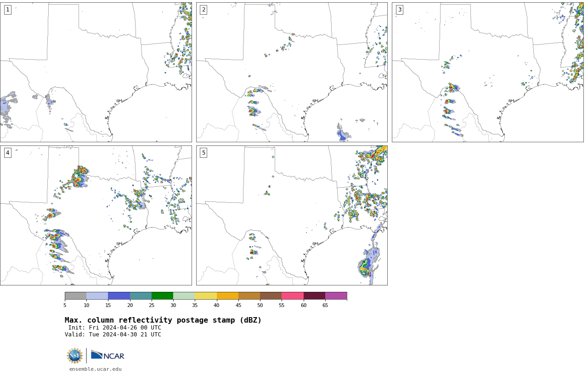Click the orange 40-45 dBZ swatch
The image size is (588, 374).
(227, 296)
